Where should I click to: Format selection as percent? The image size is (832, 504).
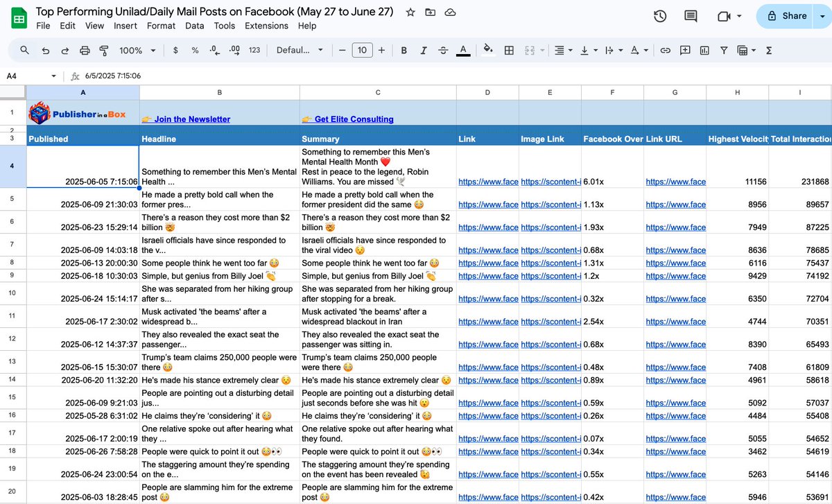pyautogui.click(x=195, y=50)
